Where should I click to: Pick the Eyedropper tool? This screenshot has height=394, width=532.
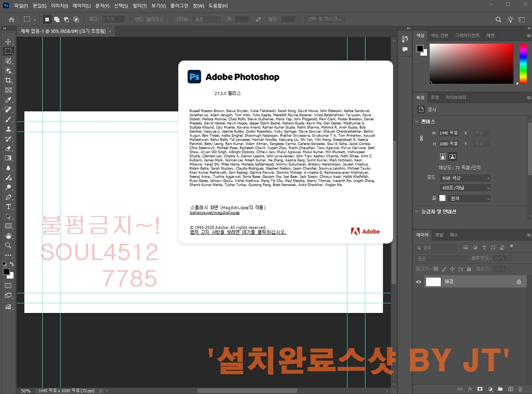pos(8,100)
